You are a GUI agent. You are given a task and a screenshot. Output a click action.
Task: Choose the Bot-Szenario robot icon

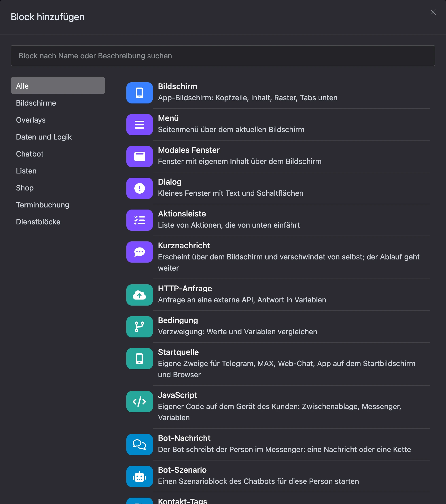pos(139,476)
